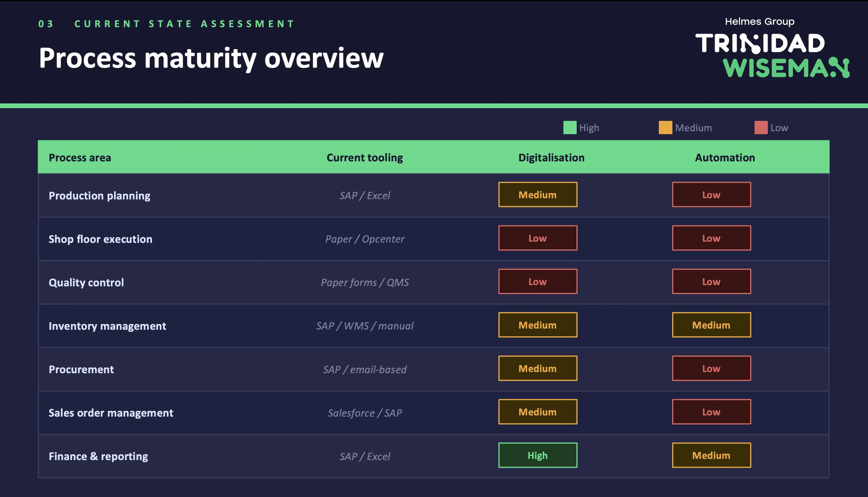This screenshot has width=868, height=497.
Task: Click Finance & reporting Automation Medium badge
Action: tap(711, 455)
